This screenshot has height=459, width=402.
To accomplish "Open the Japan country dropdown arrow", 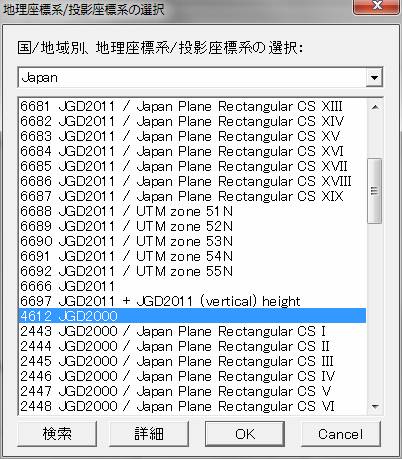I will click(374, 78).
